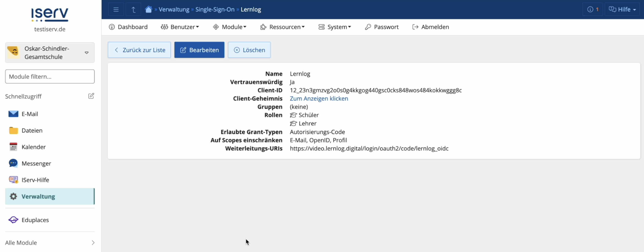The height and width of the screenshot is (252, 644).
Task: Click Single-Sign-On in the breadcrumb
Action: click(215, 9)
